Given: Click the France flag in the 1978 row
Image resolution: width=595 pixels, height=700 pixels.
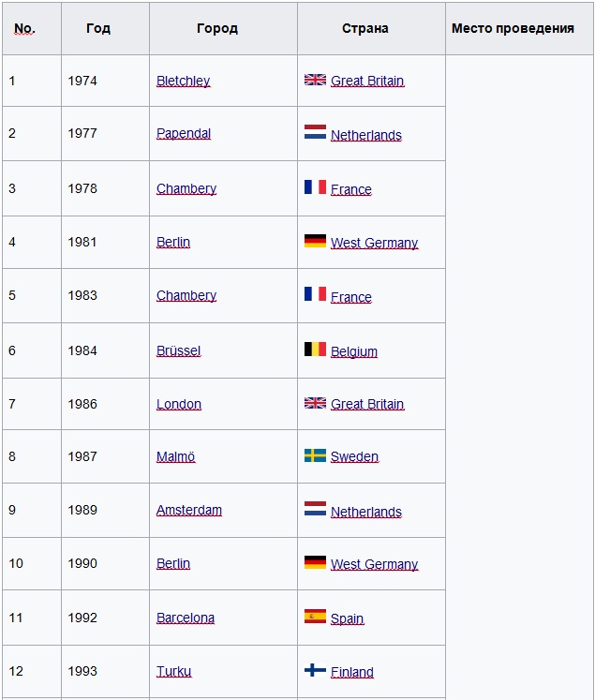Looking at the screenshot, I should pyautogui.click(x=315, y=187).
